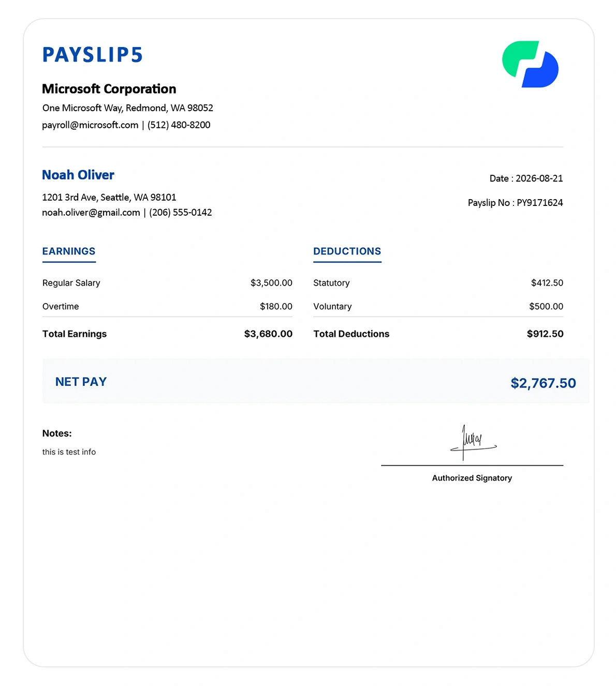
Task: Click the Total Deductions label
Action: point(351,334)
